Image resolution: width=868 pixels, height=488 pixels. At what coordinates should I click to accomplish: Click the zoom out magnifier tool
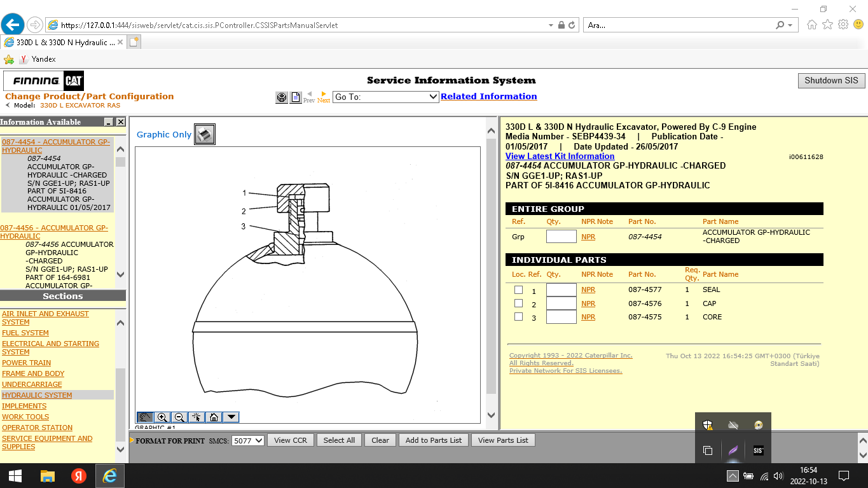tap(179, 417)
